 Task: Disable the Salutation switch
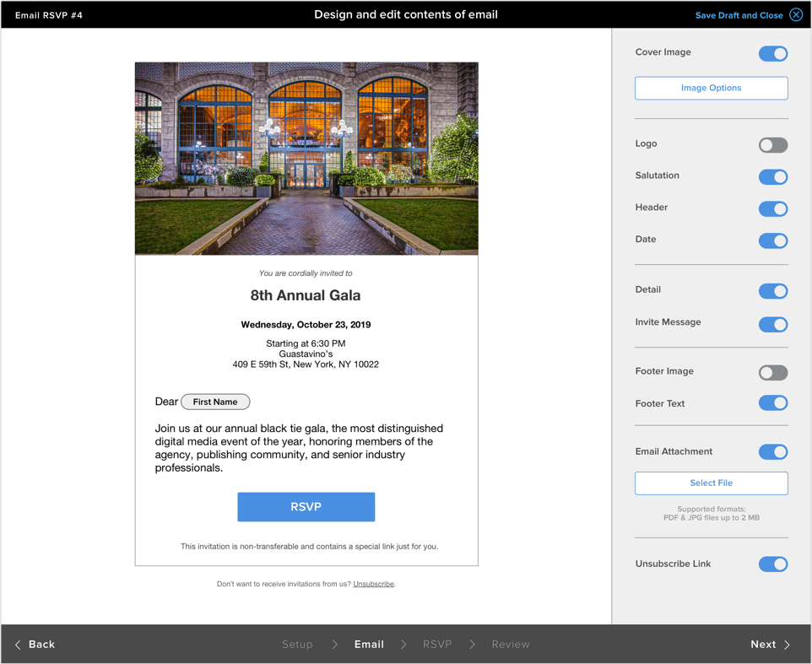tap(773, 177)
